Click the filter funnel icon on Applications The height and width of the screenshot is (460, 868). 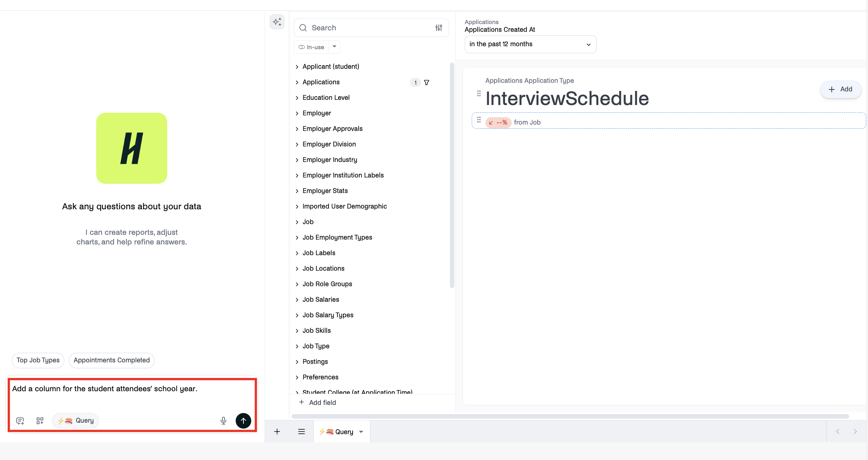pyautogui.click(x=427, y=82)
